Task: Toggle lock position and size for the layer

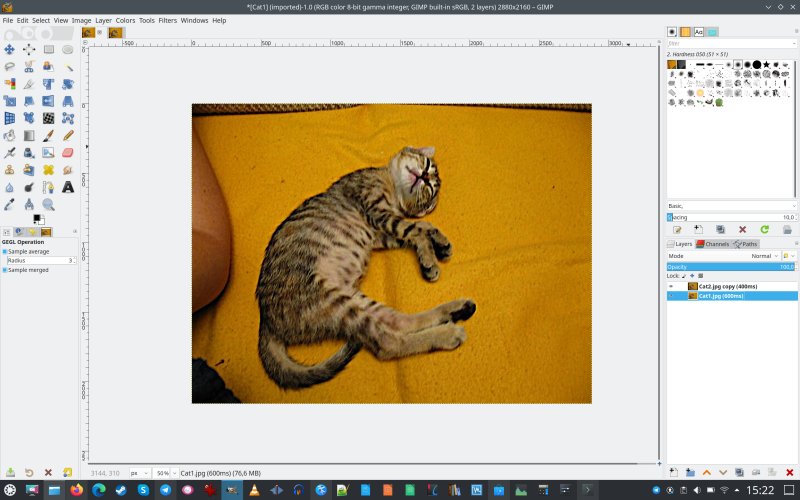Action: coord(692,276)
